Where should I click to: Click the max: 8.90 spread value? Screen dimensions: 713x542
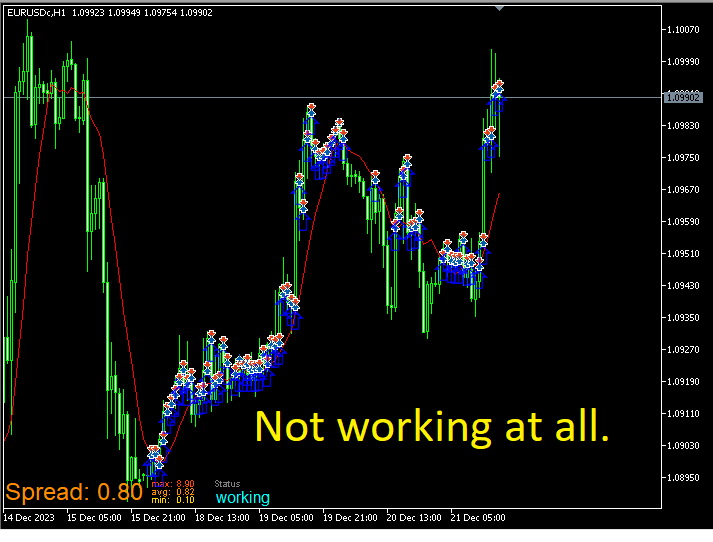point(173,484)
